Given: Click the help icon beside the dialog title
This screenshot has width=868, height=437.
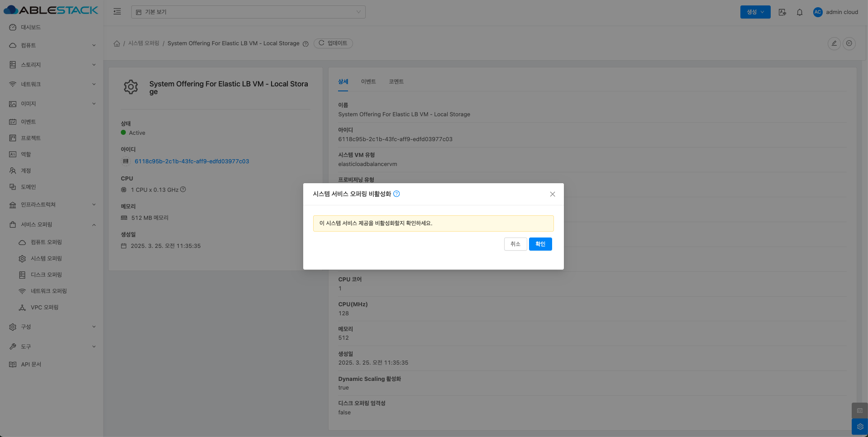Looking at the screenshot, I should pyautogui.click(x=396, y=194).
